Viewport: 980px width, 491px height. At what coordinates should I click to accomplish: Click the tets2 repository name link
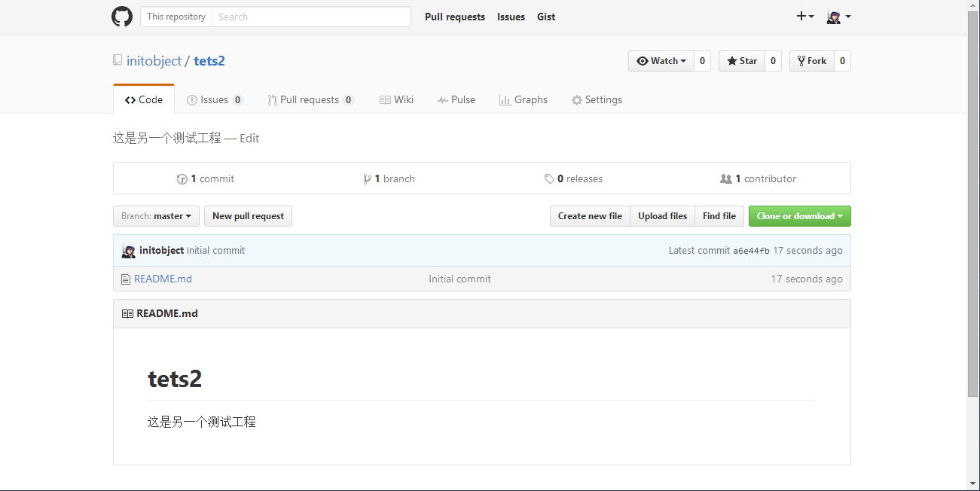pos(209,61)
